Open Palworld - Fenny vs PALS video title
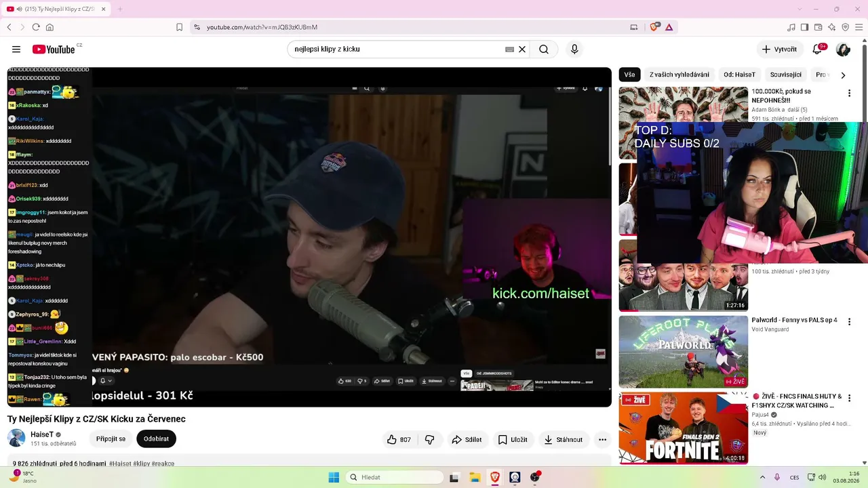868x488 pixels. click(x=794, y=320)
